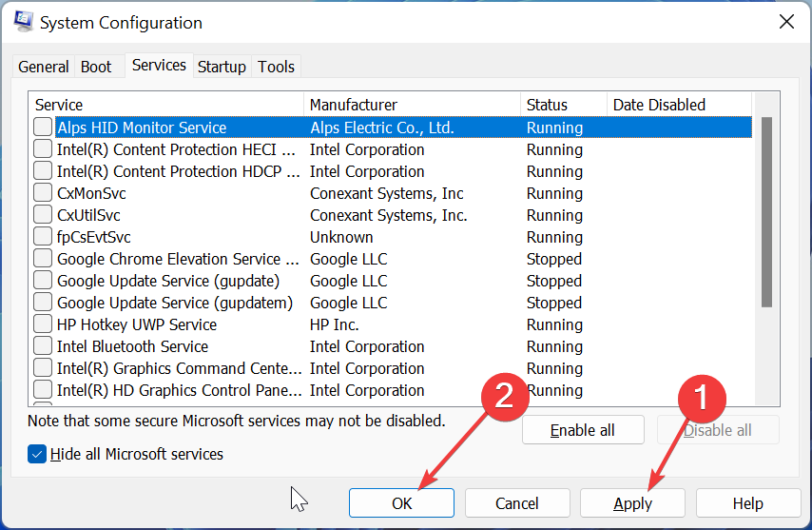This screenshot has width=812, height=530.
Task: Click the Cancel button
Action: click(x=517, y=503)
